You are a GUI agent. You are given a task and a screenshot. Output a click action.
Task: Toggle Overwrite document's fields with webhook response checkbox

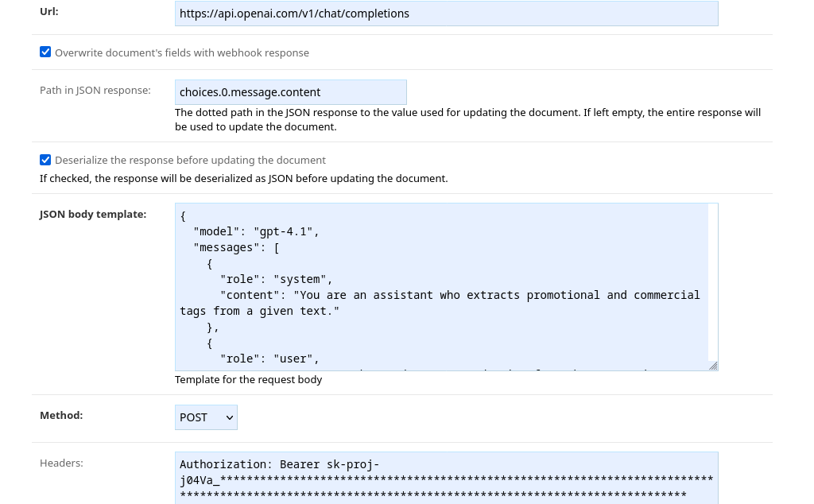pos(45,52)
